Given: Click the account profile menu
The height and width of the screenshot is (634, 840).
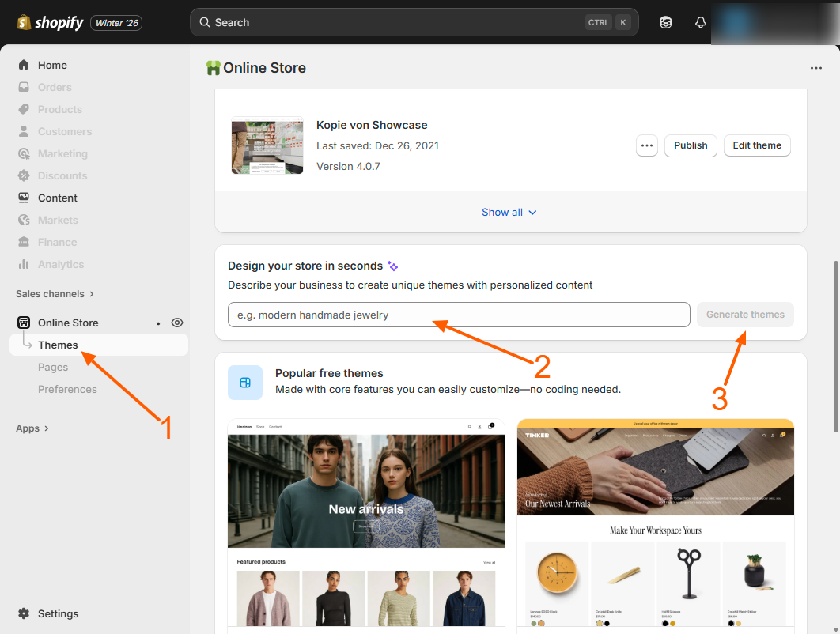Looking at the screenshot, I should (775, 22).
